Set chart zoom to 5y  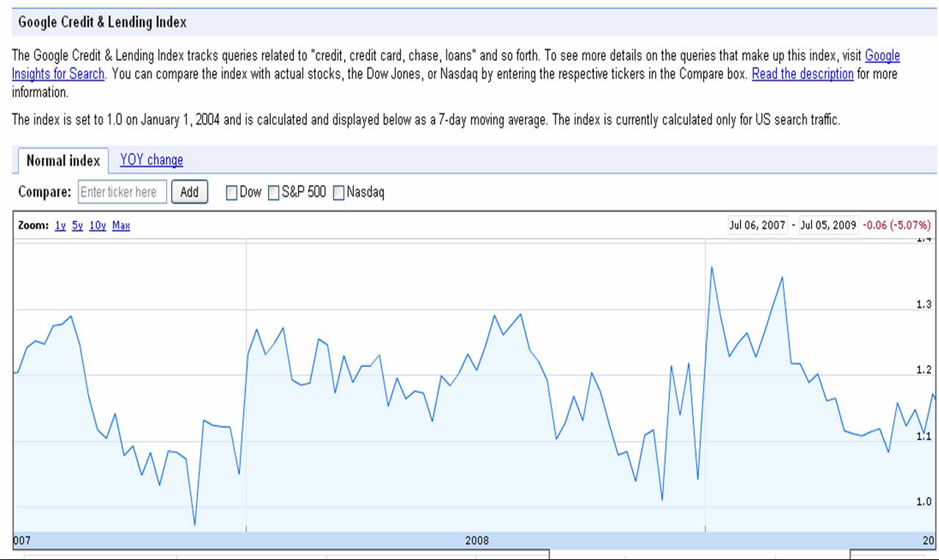pyautogui.click(x=77, y=226)
